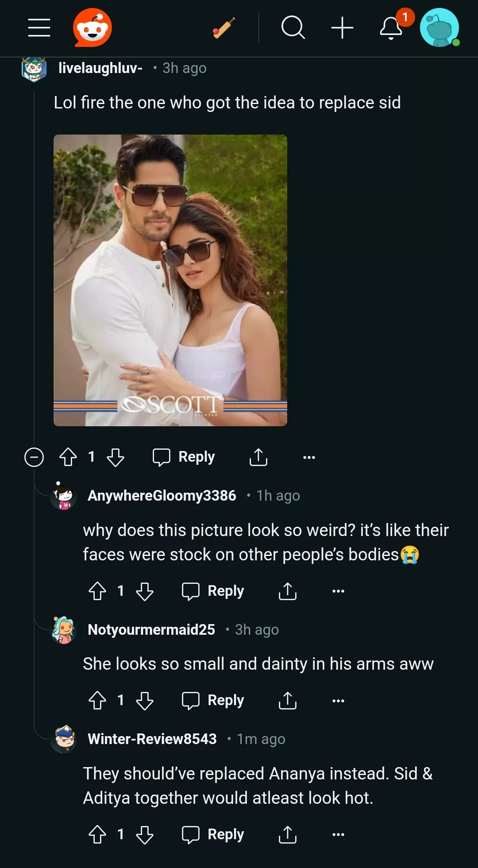Upvote AnywhereGloomy3386's comment
This screenshot has height=868, width=478.
[x=97, y=591]
